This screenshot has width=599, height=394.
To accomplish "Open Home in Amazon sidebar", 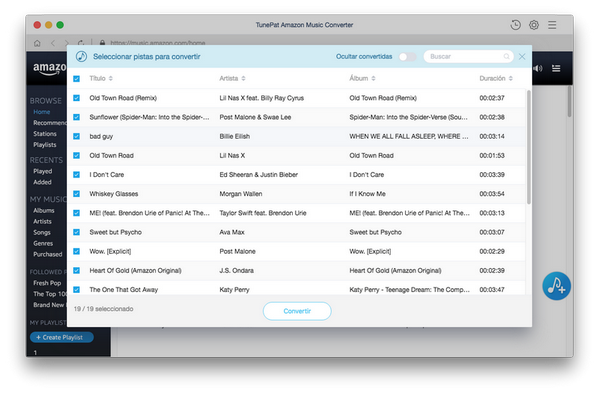I will (x=42, y=112).
